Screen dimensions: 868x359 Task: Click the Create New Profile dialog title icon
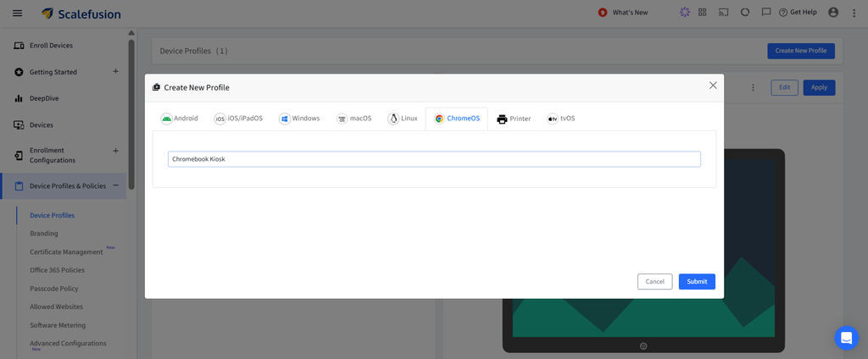click(x=156, y=87)
